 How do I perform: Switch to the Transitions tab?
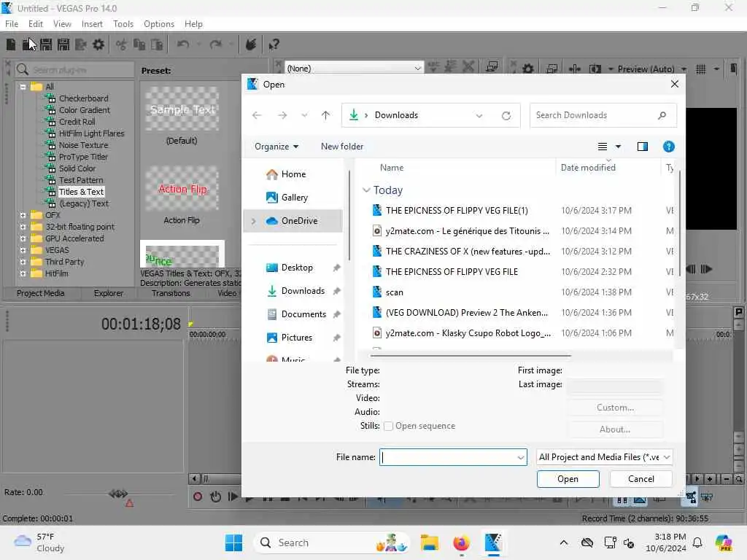[x=171, y=293]
